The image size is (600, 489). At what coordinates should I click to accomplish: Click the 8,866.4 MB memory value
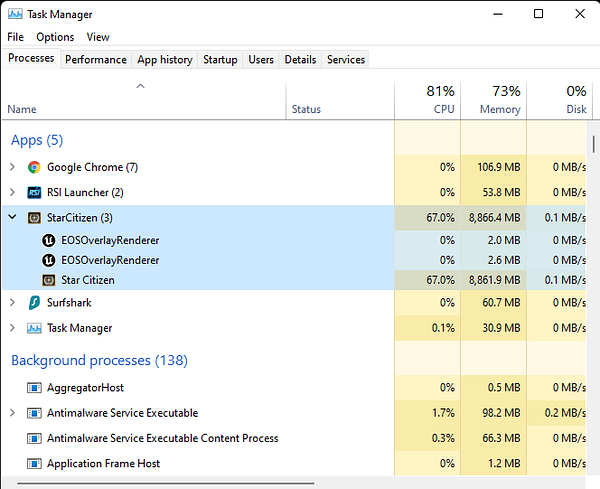coord(494,218)
